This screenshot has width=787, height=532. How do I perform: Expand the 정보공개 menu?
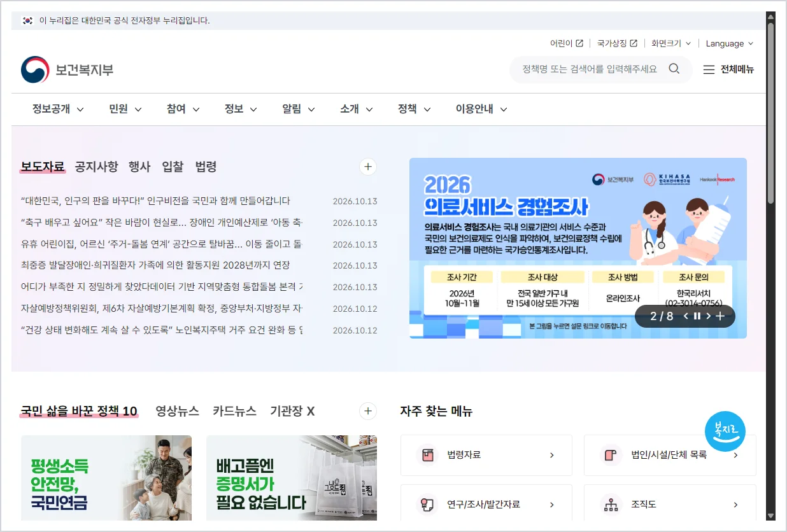point(59,109)
